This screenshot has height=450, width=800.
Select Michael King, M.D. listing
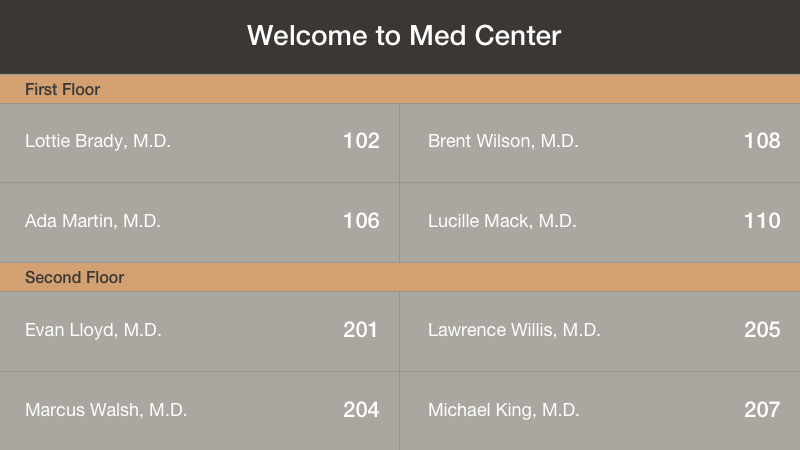tap(600, 411)
